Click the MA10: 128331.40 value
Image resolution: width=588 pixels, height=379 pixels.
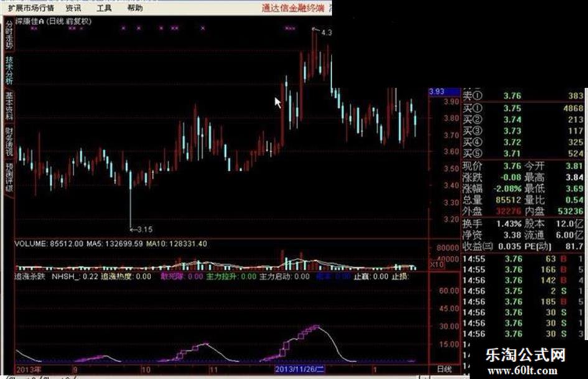point(177,244)
